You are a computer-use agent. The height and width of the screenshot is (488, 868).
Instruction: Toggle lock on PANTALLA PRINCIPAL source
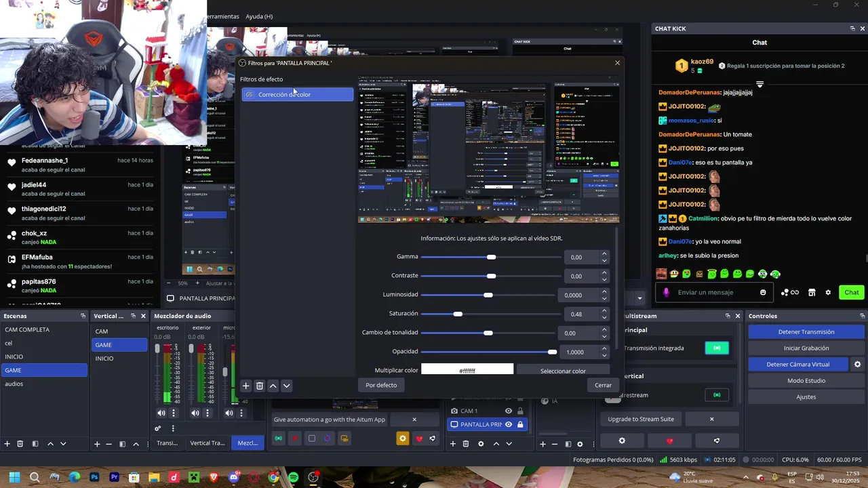click(520, 424)
